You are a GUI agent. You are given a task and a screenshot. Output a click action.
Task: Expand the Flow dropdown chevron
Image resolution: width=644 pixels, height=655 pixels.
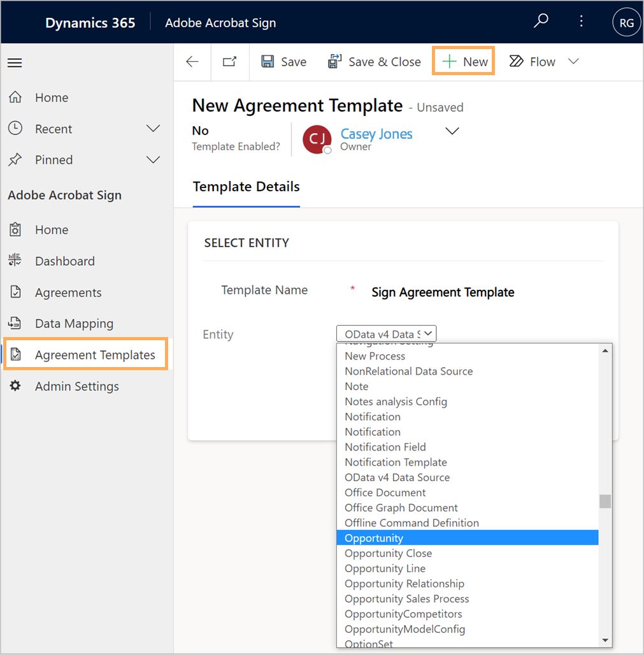pos(574,61)
